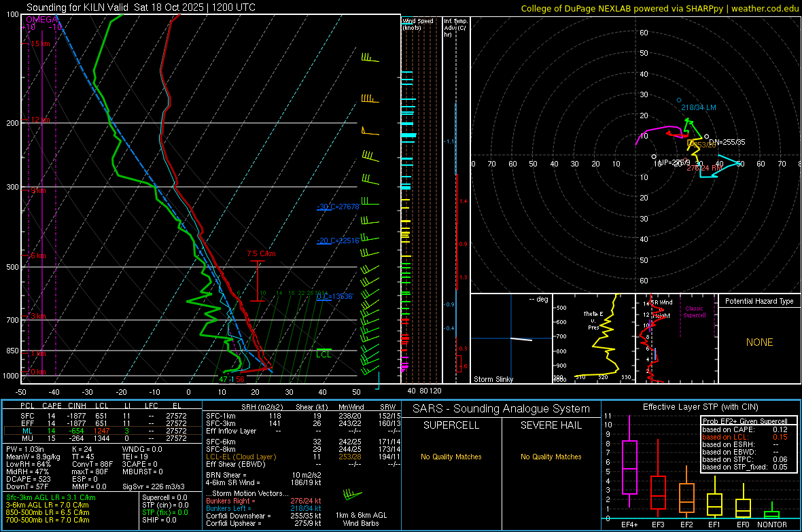
Task: Click the '-30 C=27678' level label
Action: [x=338, y=207]
